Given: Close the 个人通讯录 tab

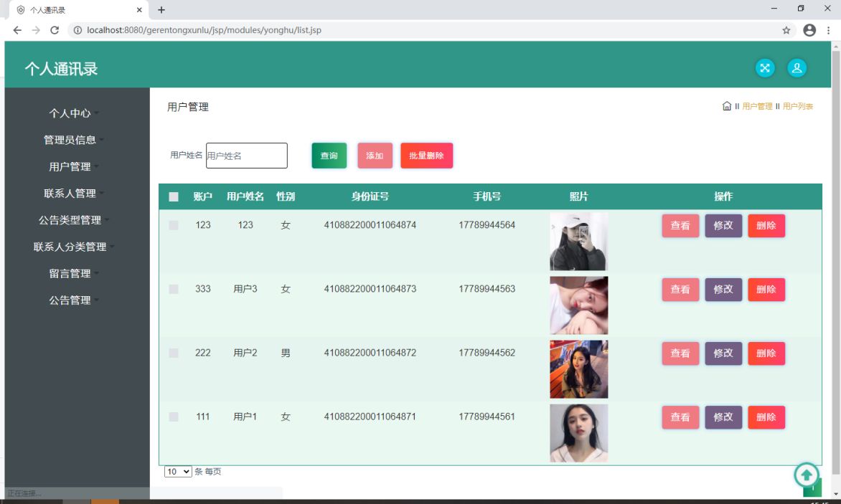Looking at the screenshot, I should [x=139, y=9].
